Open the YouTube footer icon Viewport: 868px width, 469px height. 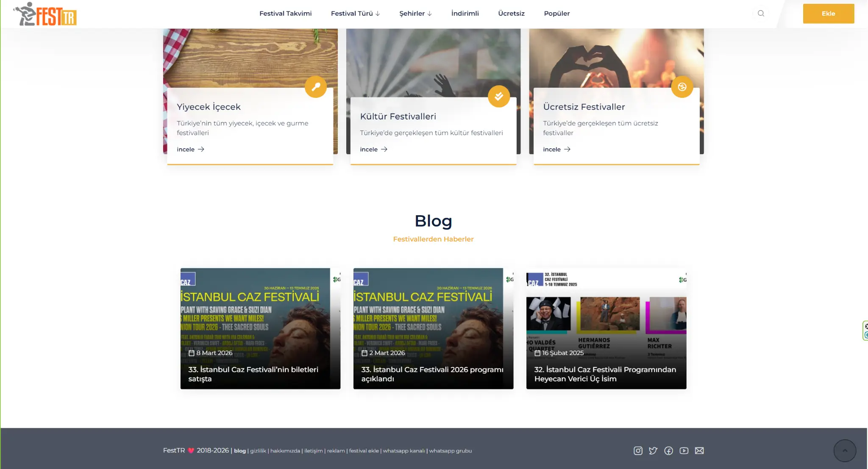click(684, 451)
